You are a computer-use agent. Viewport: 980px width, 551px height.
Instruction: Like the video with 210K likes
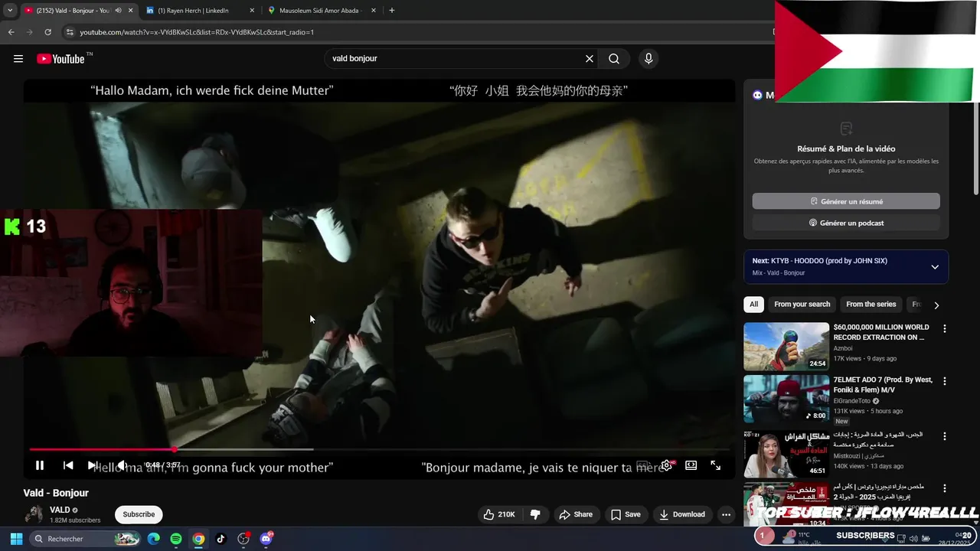pos(499,514)
